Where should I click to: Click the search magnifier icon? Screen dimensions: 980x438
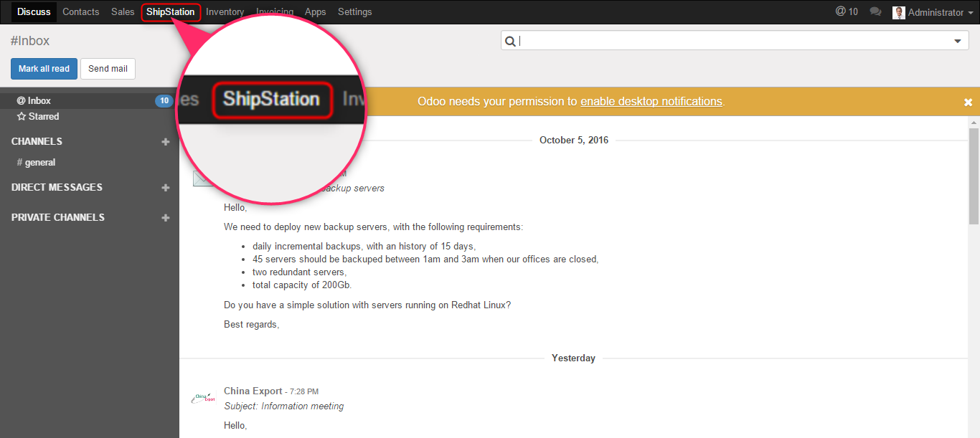tap(510, 42)
